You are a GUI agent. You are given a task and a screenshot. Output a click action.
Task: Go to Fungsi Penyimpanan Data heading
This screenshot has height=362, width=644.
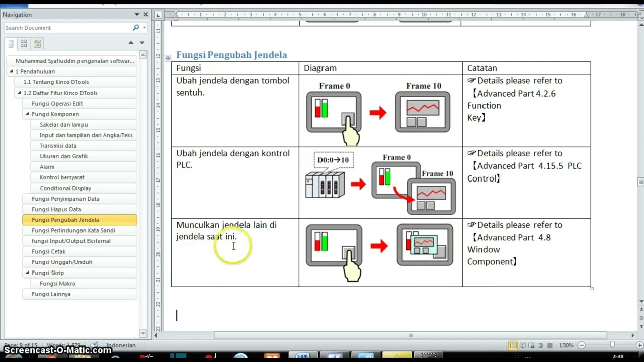coord(80,198)
